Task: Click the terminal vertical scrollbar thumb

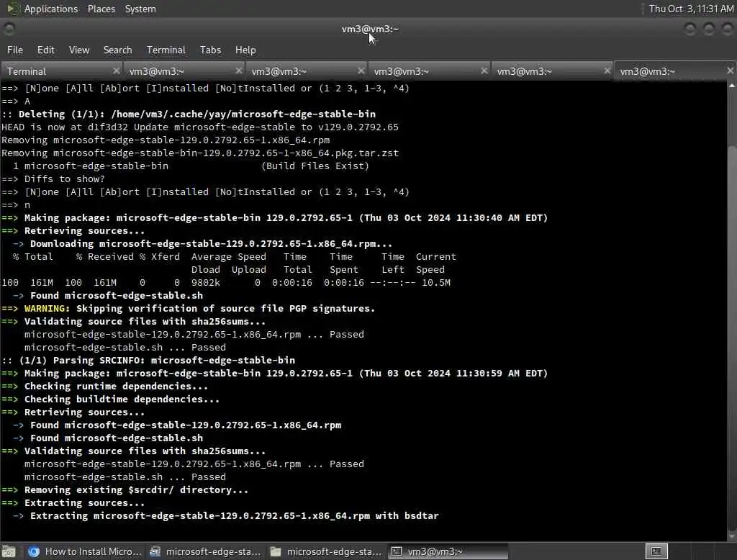Action: click(732, 338)
